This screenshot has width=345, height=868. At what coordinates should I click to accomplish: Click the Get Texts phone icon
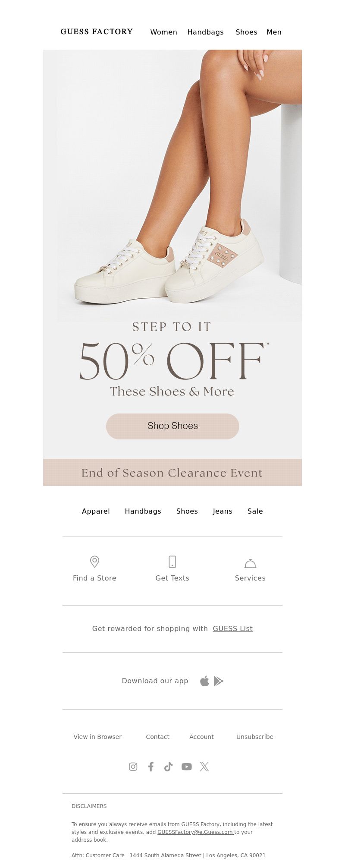pyautogui.click(x=172, y=562)
